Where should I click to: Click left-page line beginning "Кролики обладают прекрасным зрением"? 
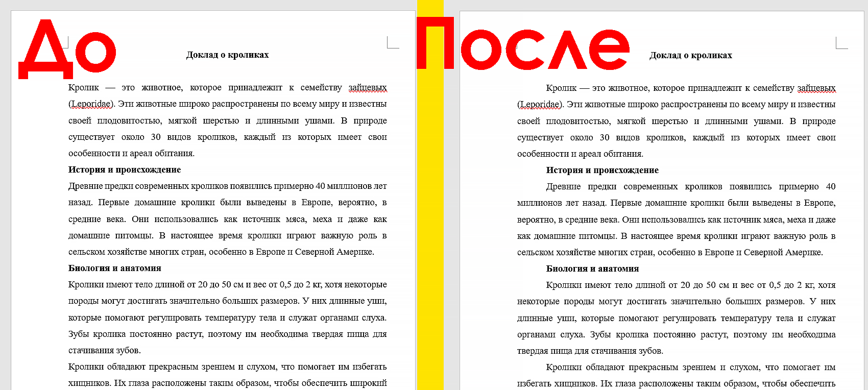coord(228,367)
